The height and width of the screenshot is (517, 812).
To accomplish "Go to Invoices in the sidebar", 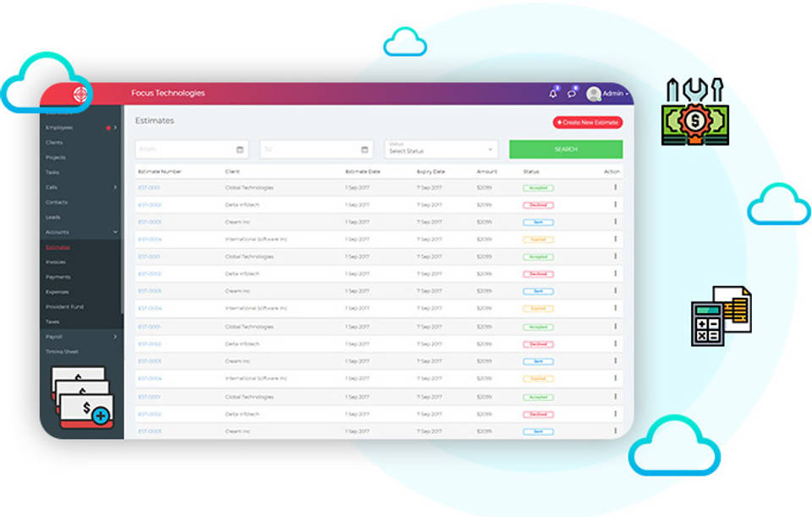I will [56, 262].
